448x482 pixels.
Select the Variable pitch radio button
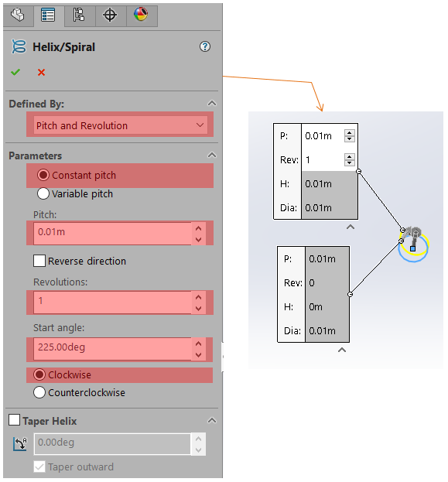pos(43,193)
